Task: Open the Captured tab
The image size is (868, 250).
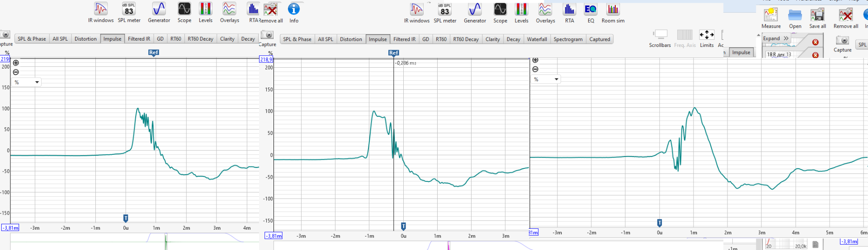Action: click(599, 39)
